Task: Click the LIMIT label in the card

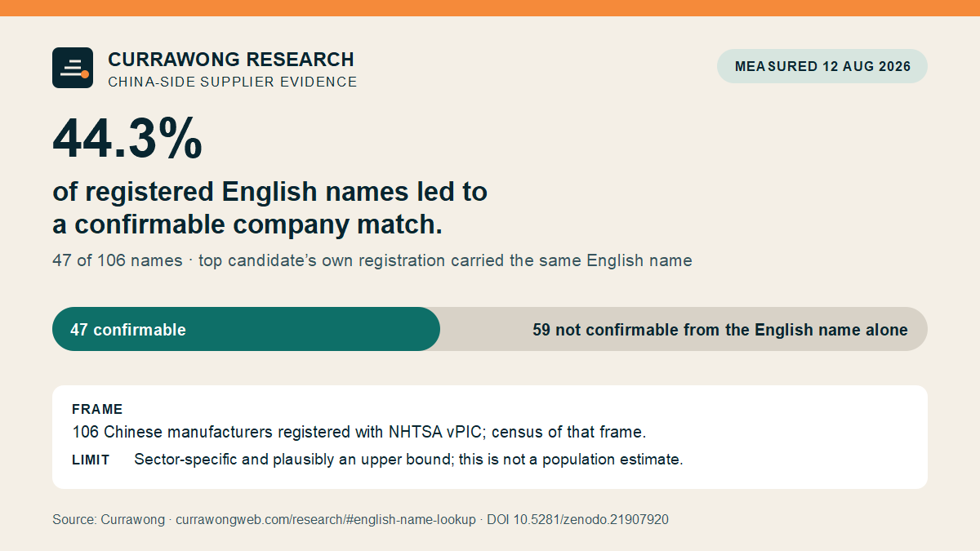Action: [x=91, y=460]
